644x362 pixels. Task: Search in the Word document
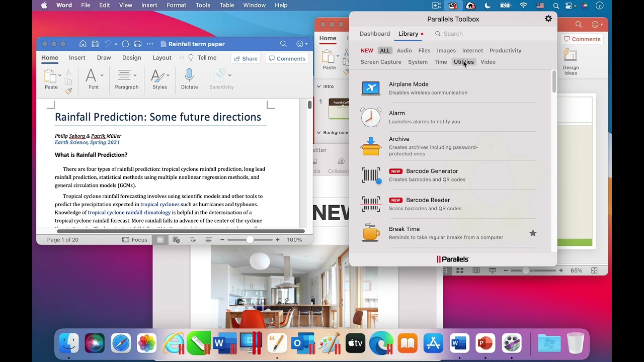283,44
